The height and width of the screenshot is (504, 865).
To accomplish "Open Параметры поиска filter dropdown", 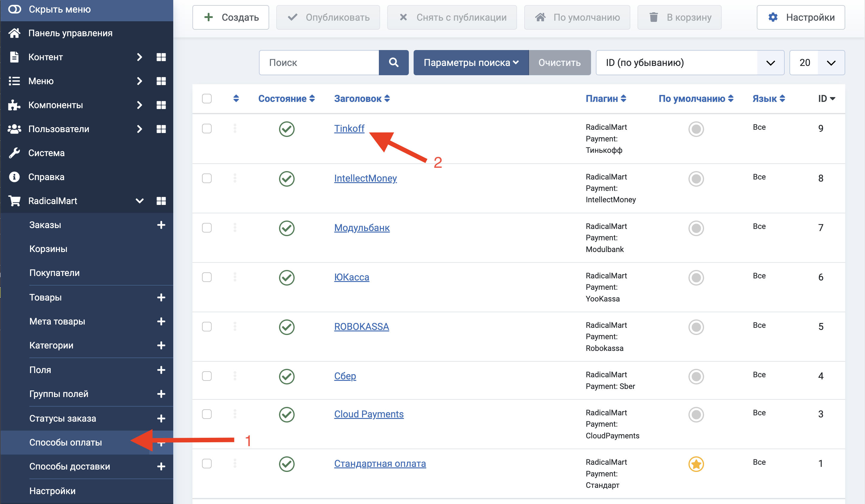I will coord(471,62).
